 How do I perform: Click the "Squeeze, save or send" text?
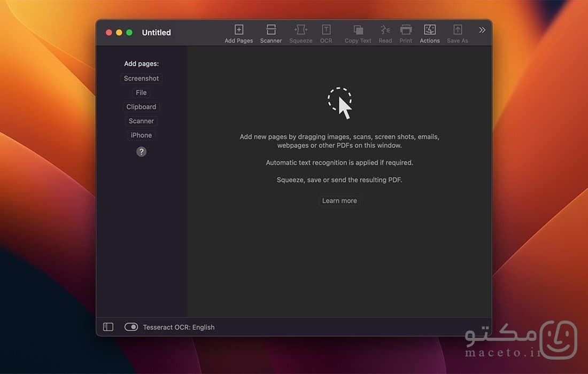(x=339, y=180)
